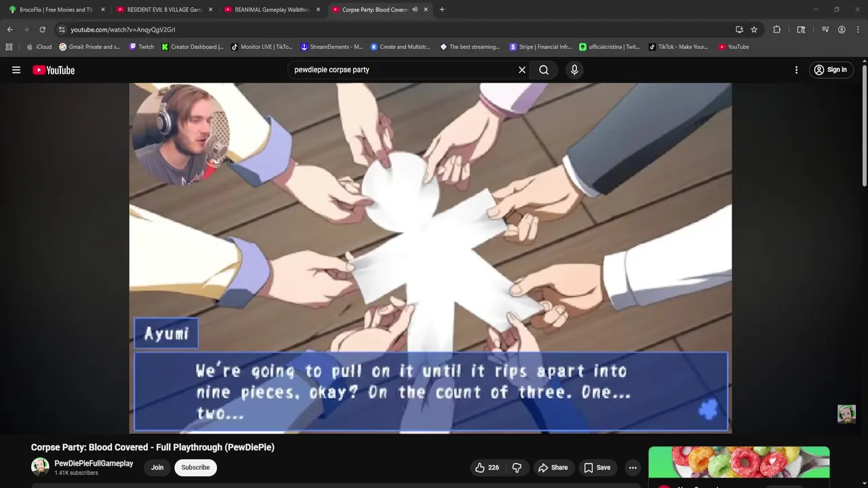Open the StreamElements bookmark
Screen dimensions: 868x488
[x=332, y=47]
